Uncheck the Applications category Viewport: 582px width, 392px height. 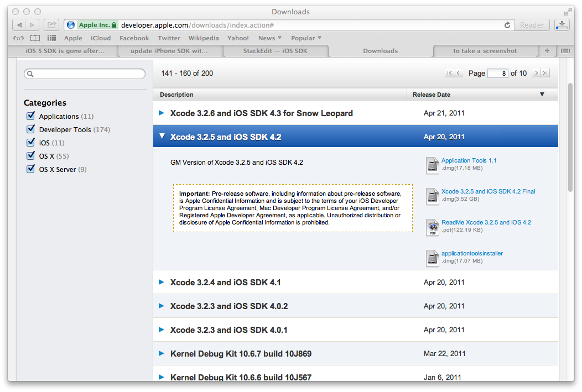coord(30,116)
